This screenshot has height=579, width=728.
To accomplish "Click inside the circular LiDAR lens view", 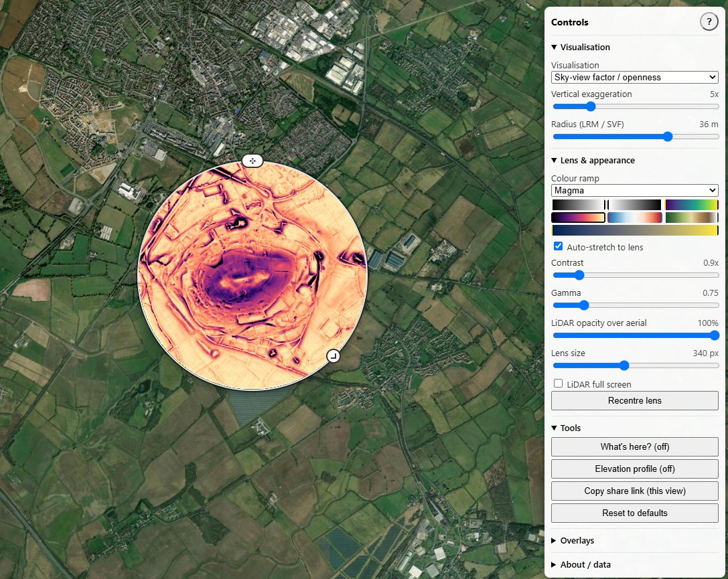I will [x=252, y=276].
